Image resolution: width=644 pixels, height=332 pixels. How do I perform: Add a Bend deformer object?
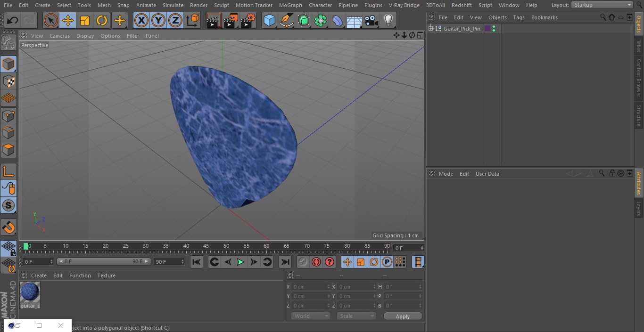338,21
